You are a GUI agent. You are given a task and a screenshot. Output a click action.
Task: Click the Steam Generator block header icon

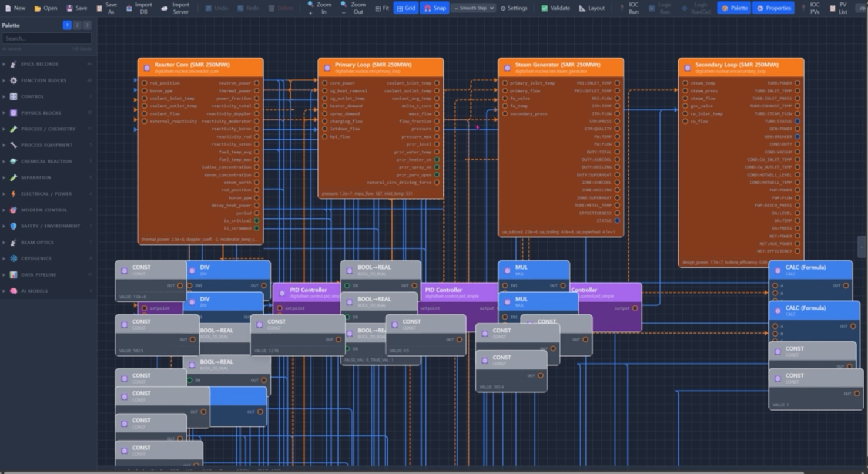(507, 68)
